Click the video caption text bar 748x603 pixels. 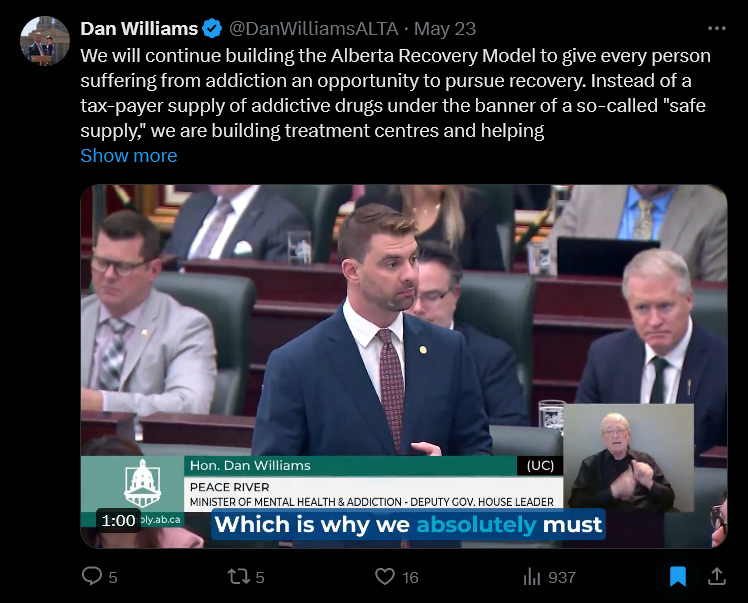pos(408,525)
